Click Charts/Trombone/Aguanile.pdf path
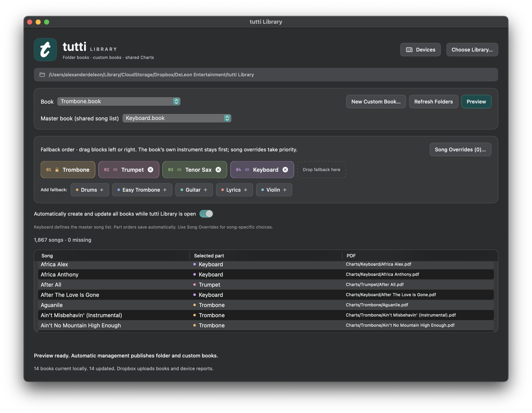Image resolution: width=532 pixels, height=413 pixels. [377, 305]
